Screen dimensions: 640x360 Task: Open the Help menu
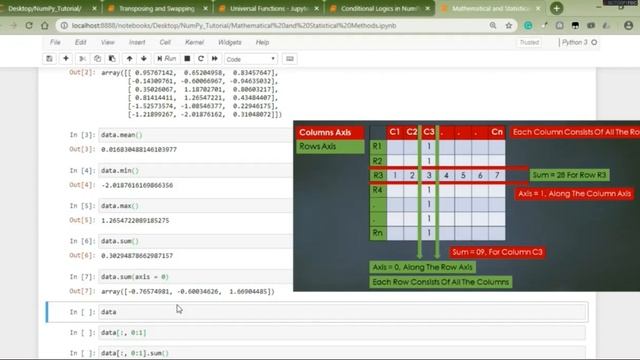262,42
